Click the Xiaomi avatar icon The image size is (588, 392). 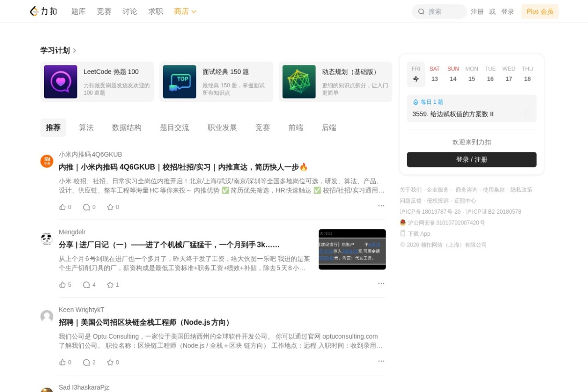tap(47, 161)
